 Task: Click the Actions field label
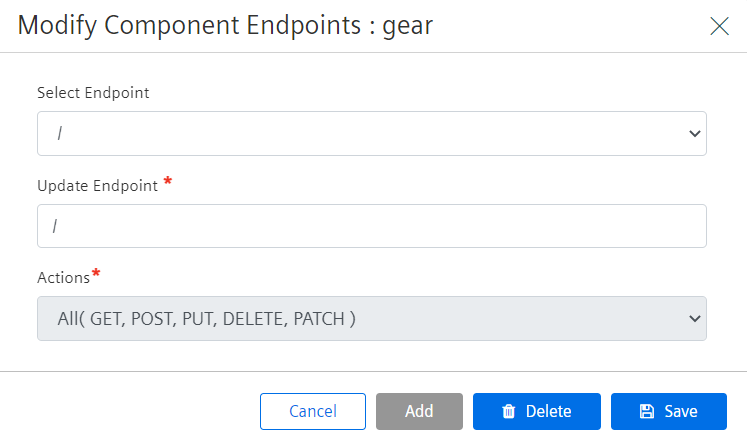[63, 278]
